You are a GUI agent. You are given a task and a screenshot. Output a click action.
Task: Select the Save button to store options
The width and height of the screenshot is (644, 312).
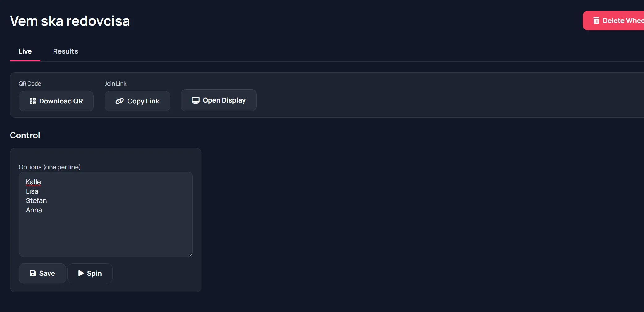(x=42, y=273)
